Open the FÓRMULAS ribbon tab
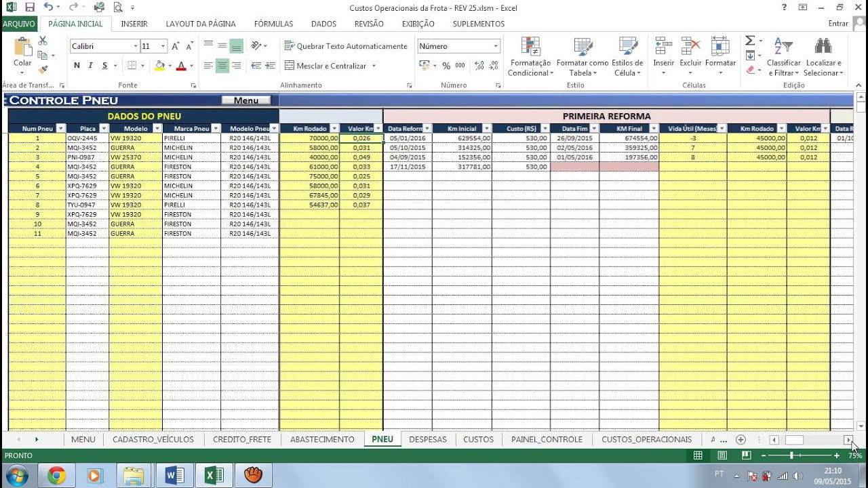This screenshot has height=488, width=868. [273, 24]
